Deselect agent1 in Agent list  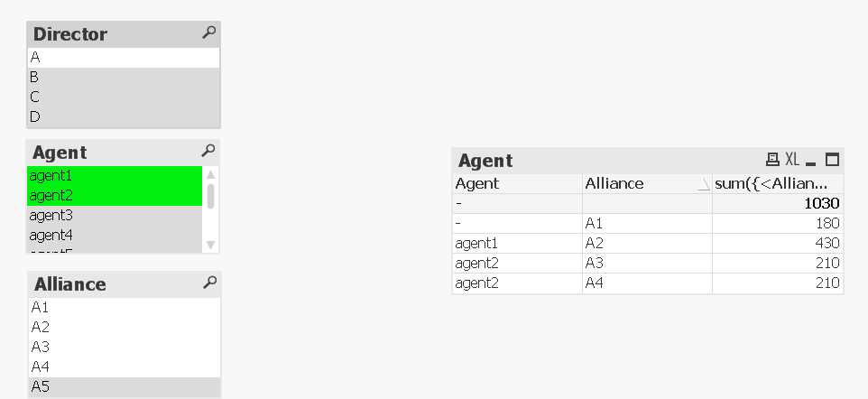114,175
